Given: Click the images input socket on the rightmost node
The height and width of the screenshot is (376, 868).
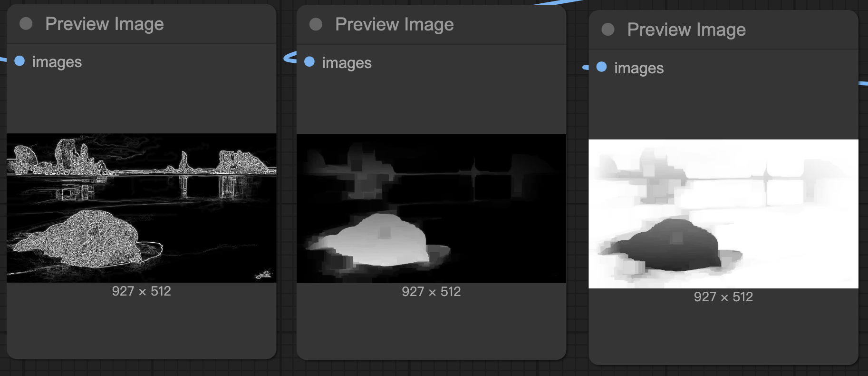Looking at the screenshot, I should (601, 67).
